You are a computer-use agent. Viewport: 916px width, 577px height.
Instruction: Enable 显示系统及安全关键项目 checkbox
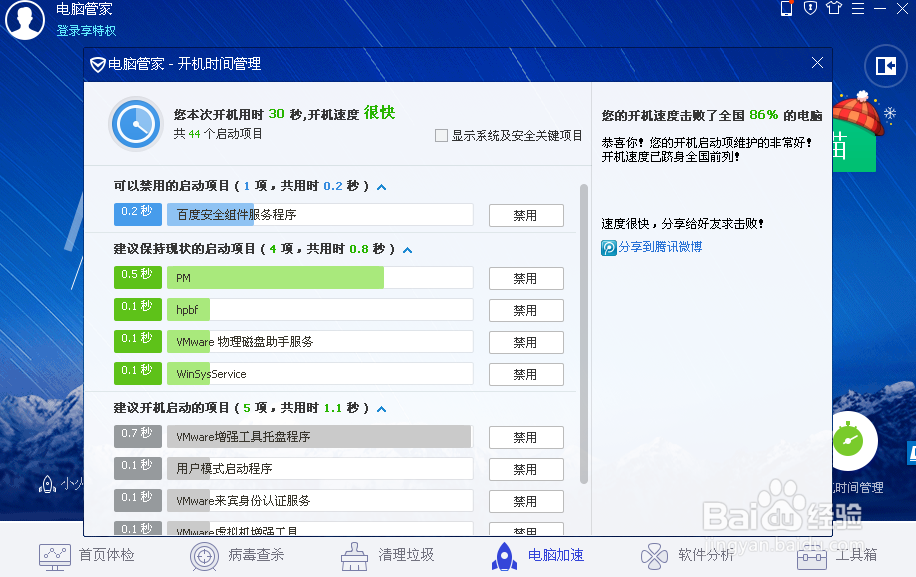(442, 135)
